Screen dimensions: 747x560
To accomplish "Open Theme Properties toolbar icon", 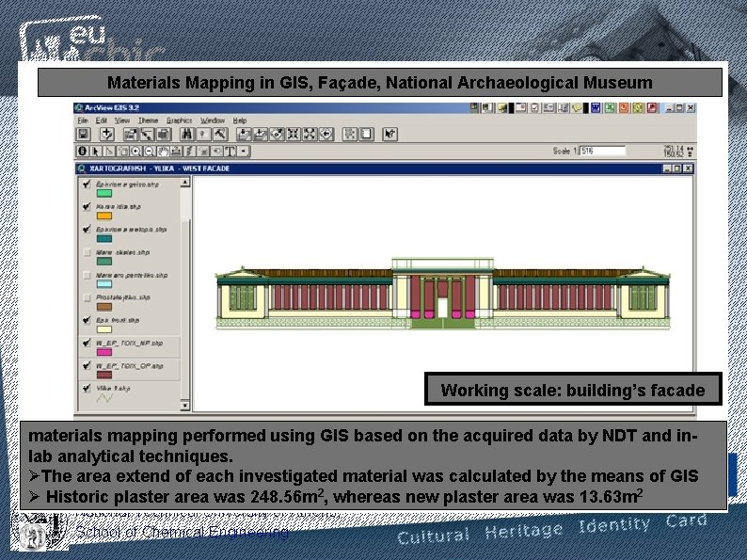I will click(x=130, y=135).
